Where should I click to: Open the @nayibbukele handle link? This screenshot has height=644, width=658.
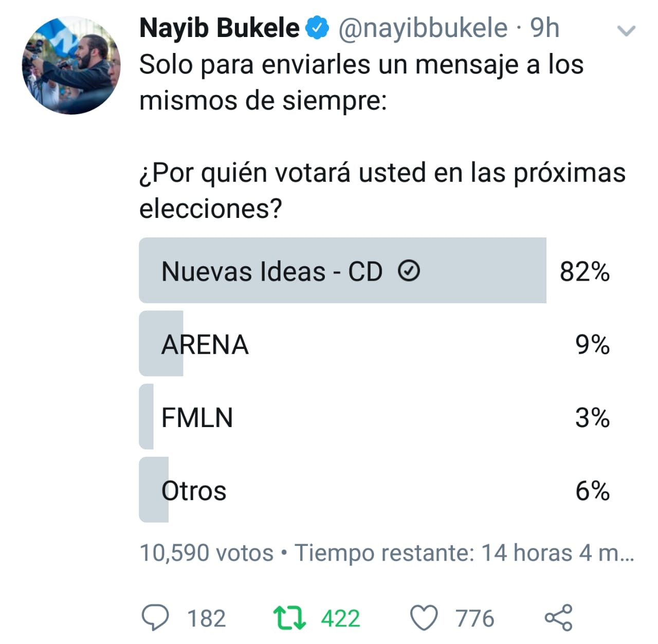click(423, 28)
